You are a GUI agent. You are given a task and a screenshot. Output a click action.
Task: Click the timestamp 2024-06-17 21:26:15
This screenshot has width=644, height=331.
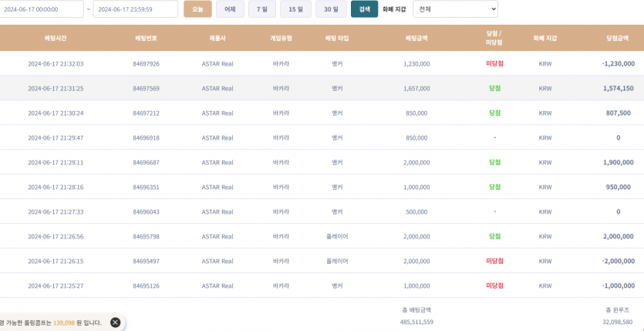56,262
